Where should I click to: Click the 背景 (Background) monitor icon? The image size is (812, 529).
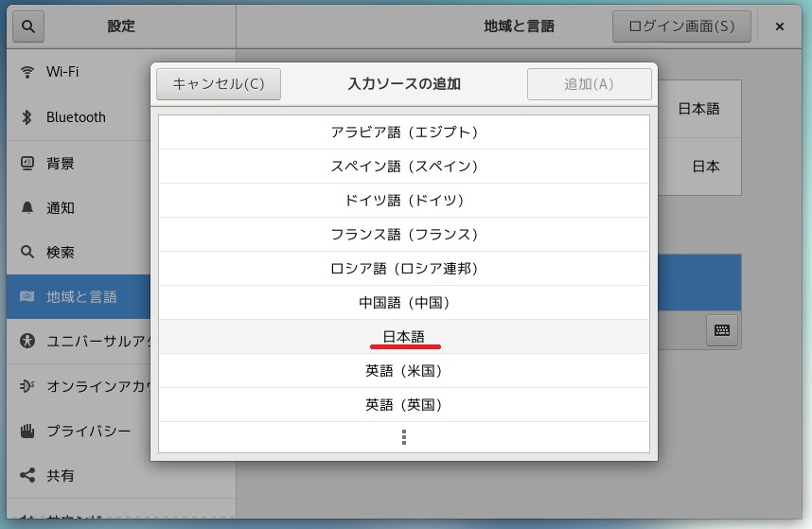[x=27, y=163]
